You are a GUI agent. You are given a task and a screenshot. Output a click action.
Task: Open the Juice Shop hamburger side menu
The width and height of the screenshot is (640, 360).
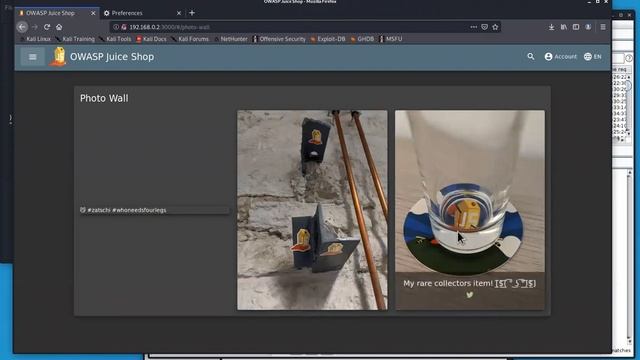[x=33, y=57]
